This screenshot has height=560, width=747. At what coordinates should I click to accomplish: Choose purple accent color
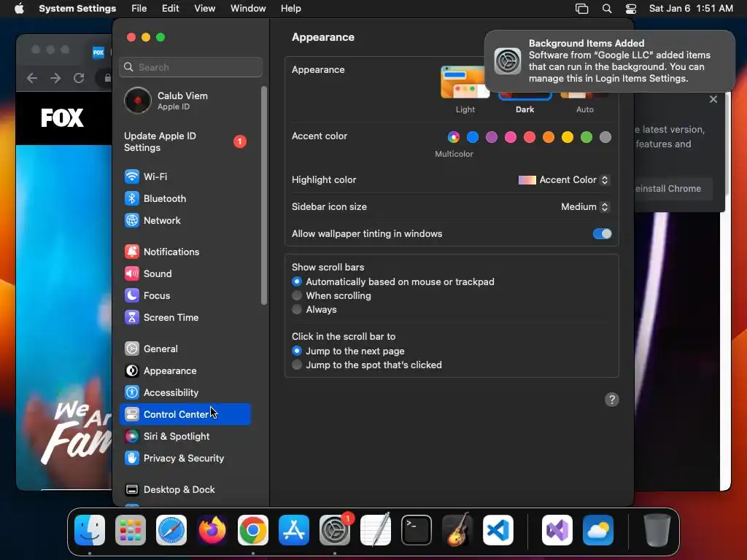coord(492,137)
